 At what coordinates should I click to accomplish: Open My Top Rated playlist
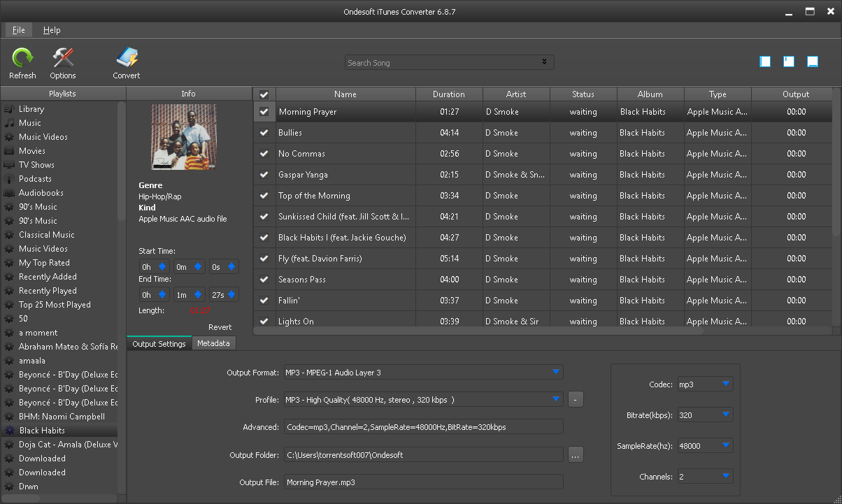(x=44, y=263)
